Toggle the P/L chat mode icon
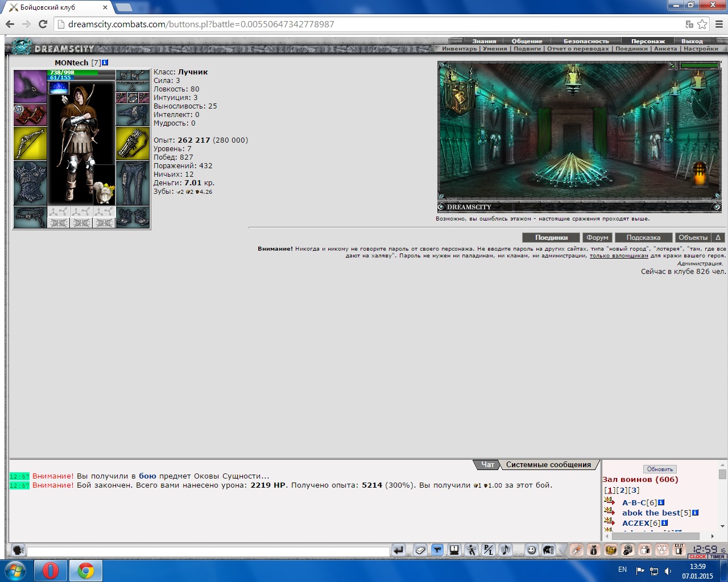This screenshot has width=728, height=582. [x=489, y=550]
